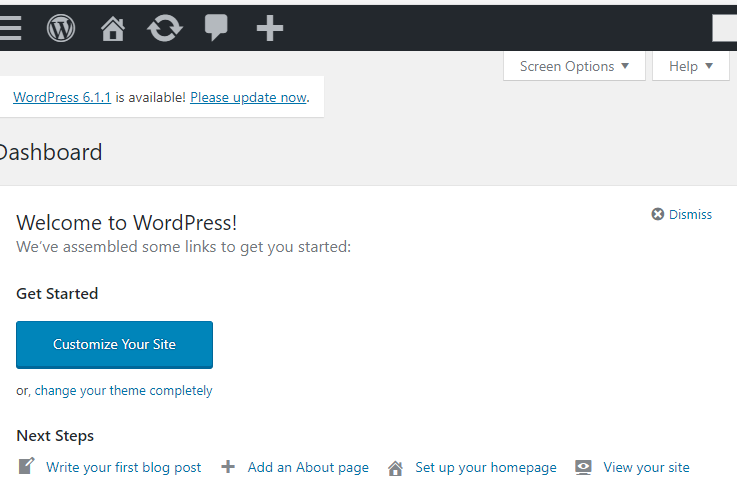Open the WordPress 6.1.1 release link

[x=62, y=97]
